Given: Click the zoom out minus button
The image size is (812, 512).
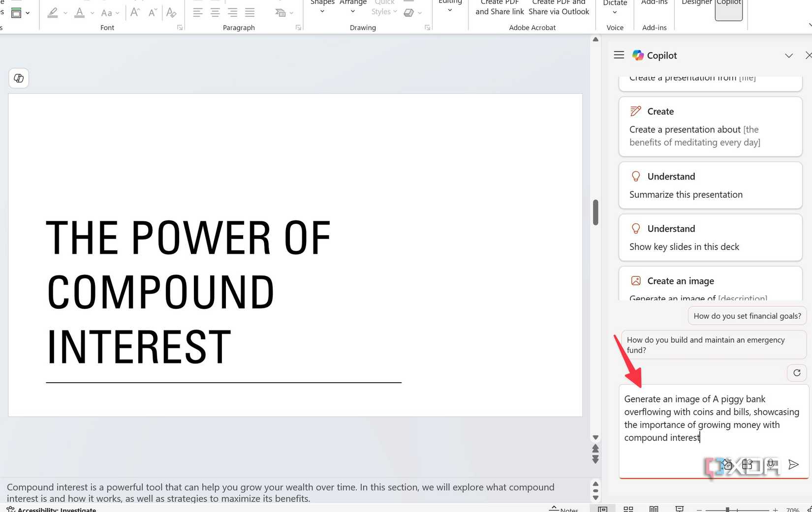Looking at the screenshot, I should pyautogui.click(x=699, y=510).
